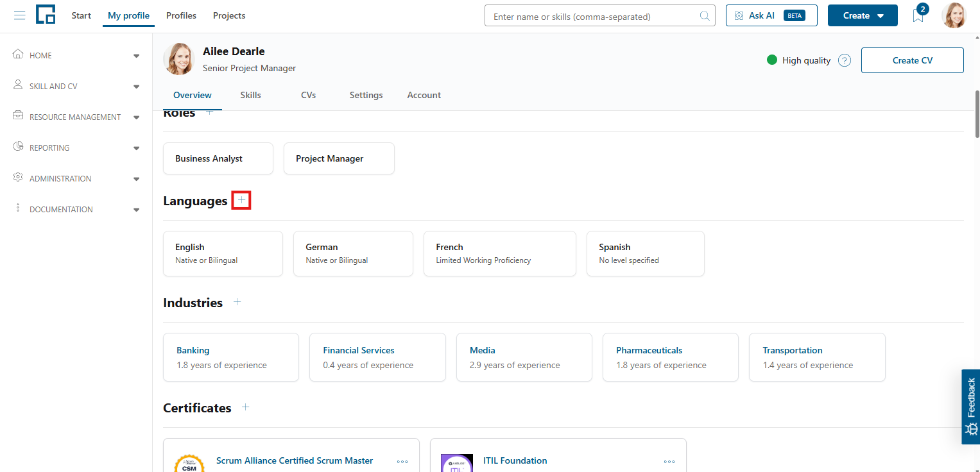Open the Banking industry link
This screenshot has height=472, width=980.
tap(193, 350)
